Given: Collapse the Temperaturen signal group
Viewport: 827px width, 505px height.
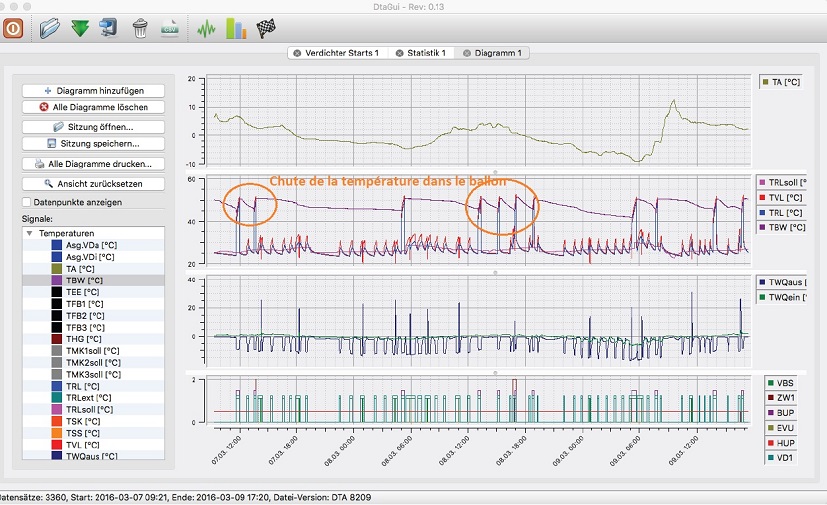Looking at the screenshot, I should click(29, 232).
